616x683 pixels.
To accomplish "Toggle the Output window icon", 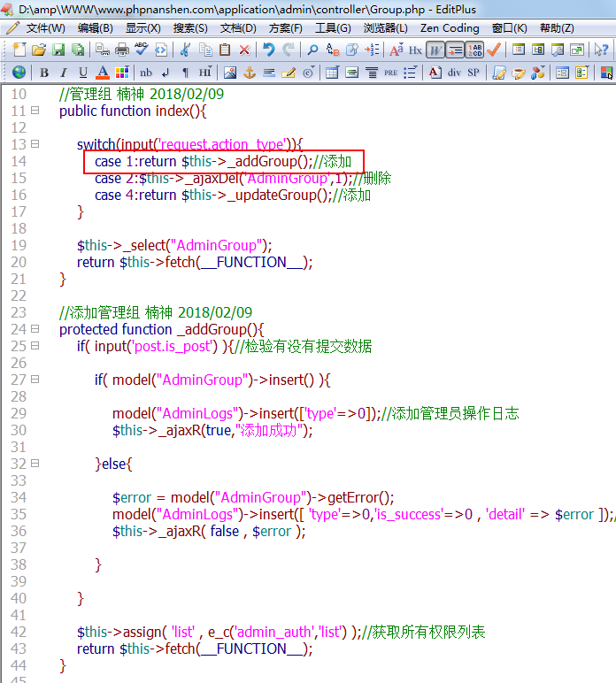I will pyautogui.click(x=558, y=50).
